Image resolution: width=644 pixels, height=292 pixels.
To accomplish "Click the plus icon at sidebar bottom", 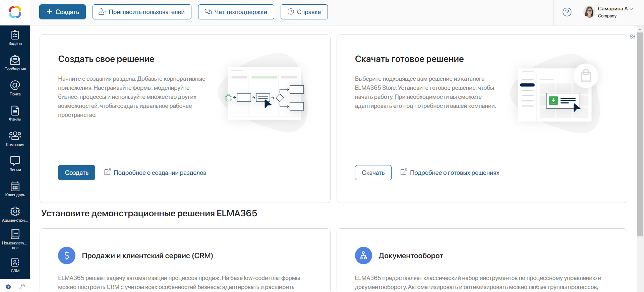I will [x=8, y=287].
